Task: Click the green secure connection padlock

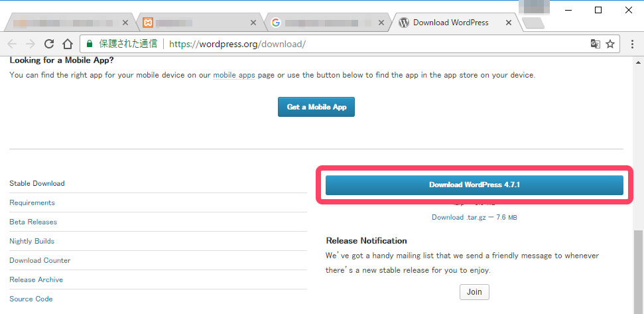Action: (90, 44)
